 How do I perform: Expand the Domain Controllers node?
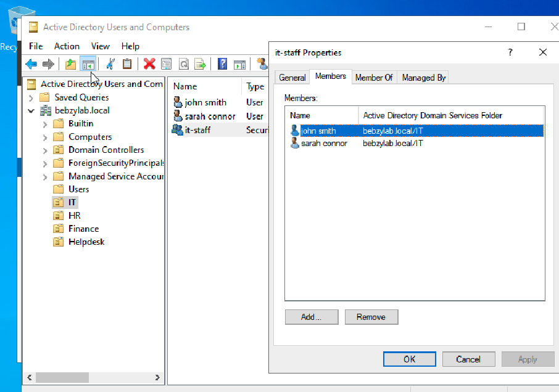(x=45, y=150)
